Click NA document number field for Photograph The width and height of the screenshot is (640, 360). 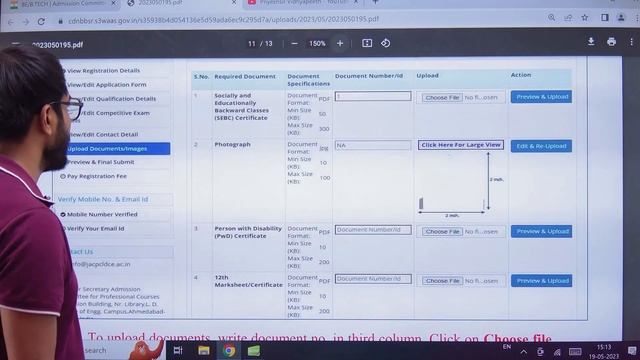(x=373, y=145)
